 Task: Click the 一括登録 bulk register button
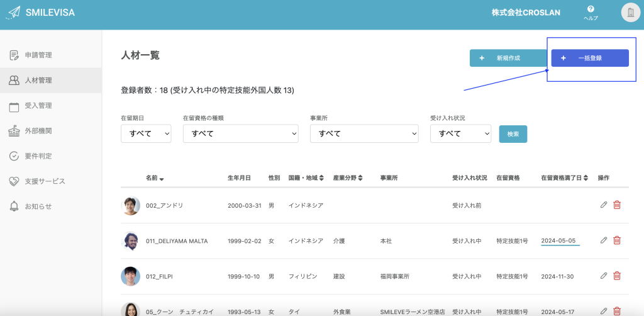tap(590, 58)
